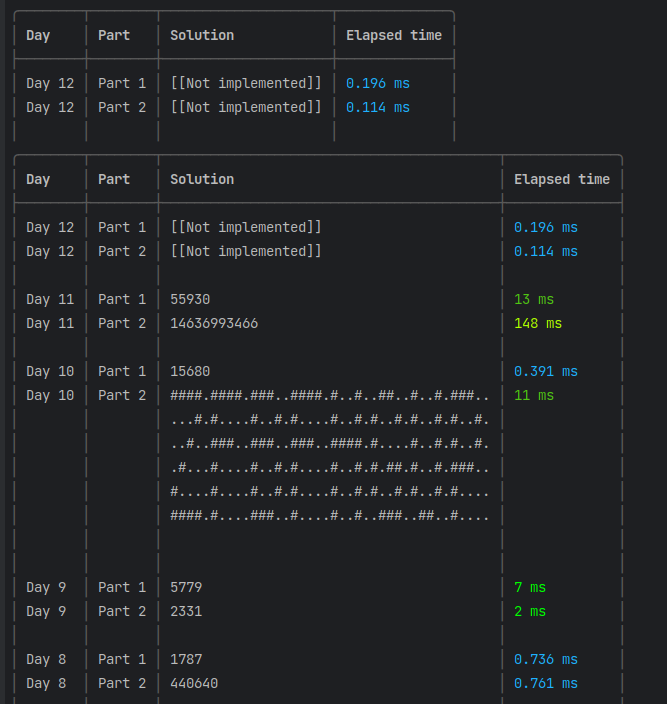The height and width of the screenshot is (704, 667).
Task: Select the Day 10 solution 15680
Action: [190, 372]
